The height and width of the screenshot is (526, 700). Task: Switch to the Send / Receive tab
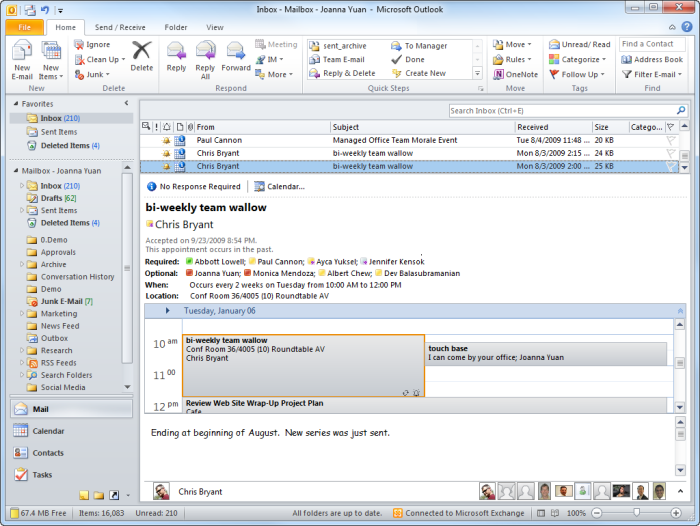pos(120,27)
